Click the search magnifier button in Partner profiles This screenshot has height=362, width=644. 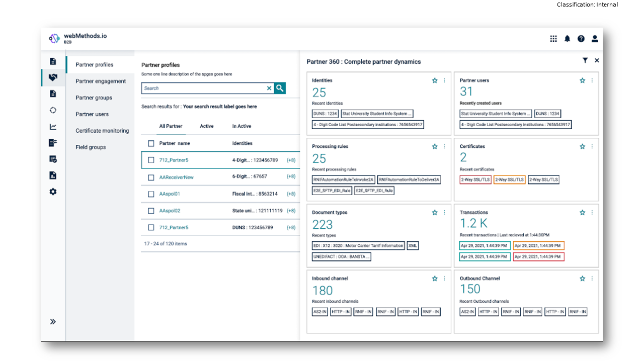click(x=280, y=88)
